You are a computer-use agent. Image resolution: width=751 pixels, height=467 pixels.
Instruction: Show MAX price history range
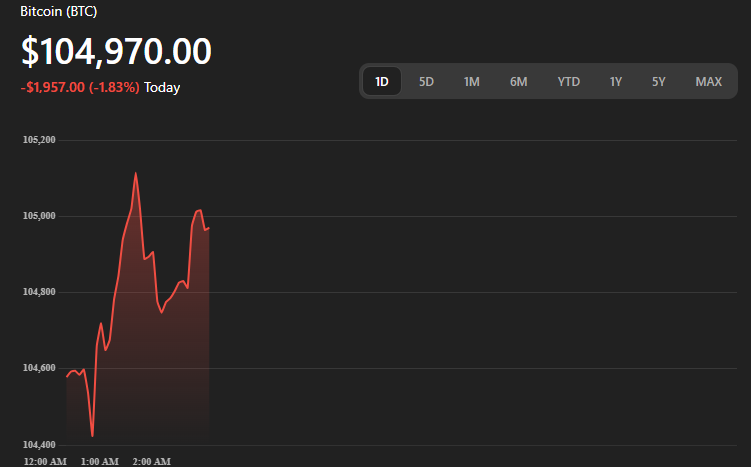coord(708,81)
